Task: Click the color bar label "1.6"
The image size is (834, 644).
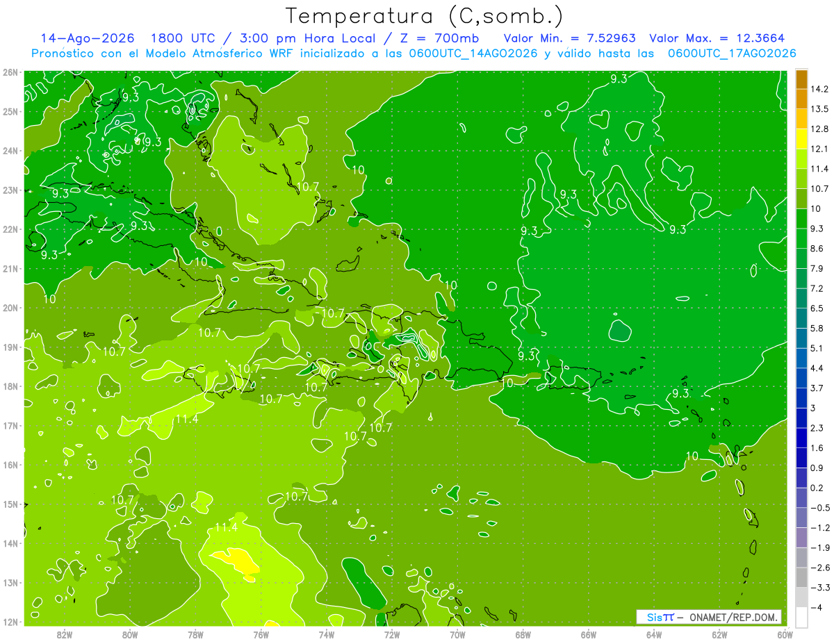Action: pyautogui.click(x=817, y=448)
